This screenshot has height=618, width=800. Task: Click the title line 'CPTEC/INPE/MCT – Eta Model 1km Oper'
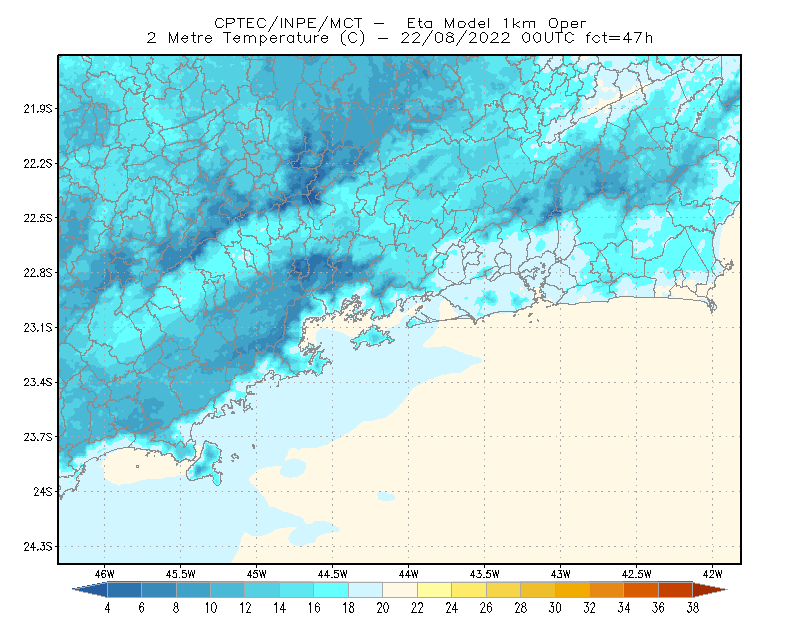click(400, 23)
